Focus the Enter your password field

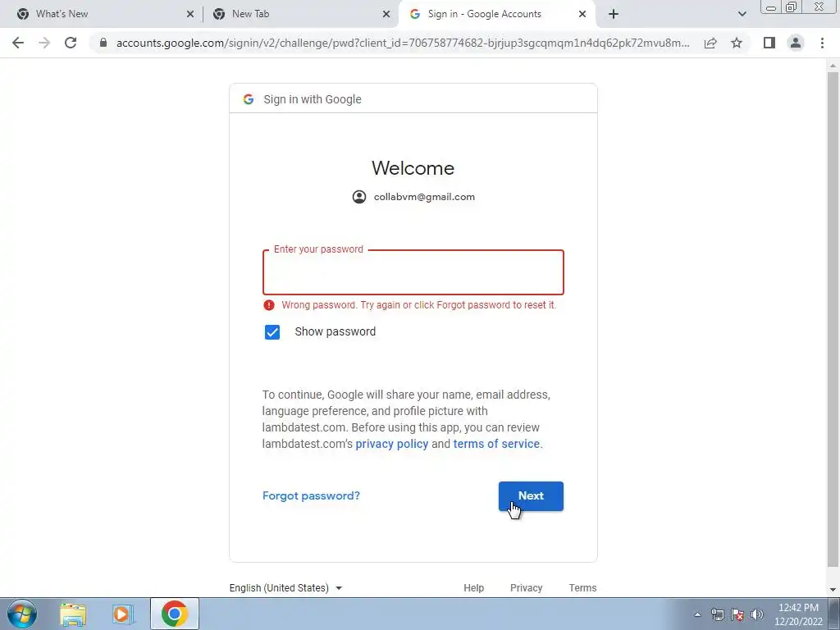[x=413, y=272]
